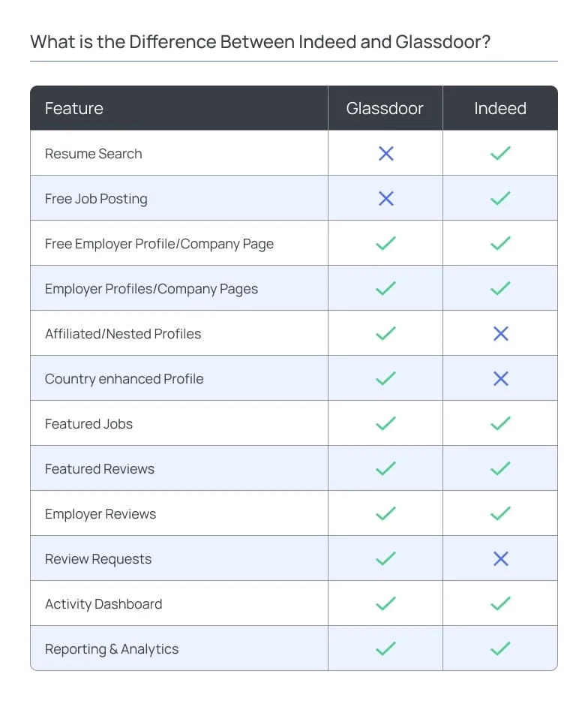Click Indeed checkmark in Free Employer Profile/Company Page row
The image size is (588, 701).
click(500, 243)
